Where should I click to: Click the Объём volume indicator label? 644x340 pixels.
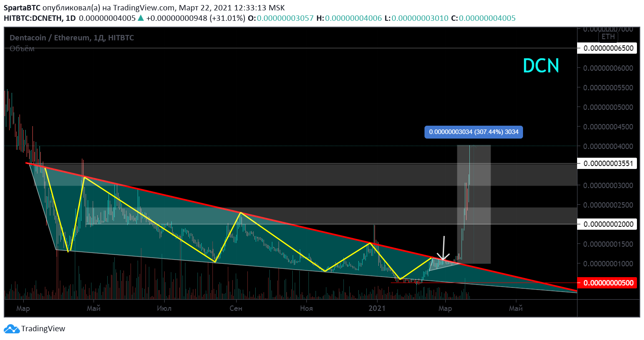[22, 49]
